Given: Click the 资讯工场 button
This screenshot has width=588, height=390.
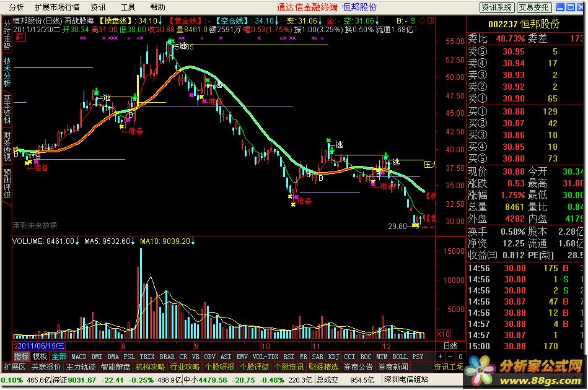Looking at the screenshot, I should [x=449, y=367].
